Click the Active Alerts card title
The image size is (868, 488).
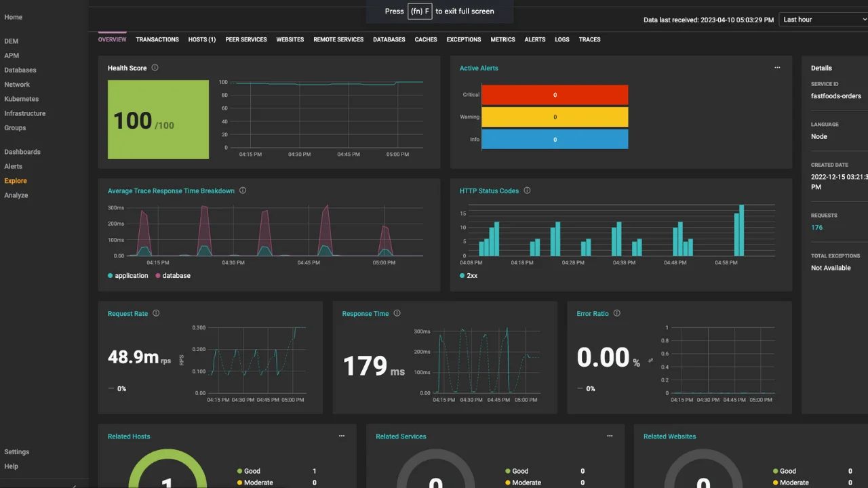click(479, 68)
